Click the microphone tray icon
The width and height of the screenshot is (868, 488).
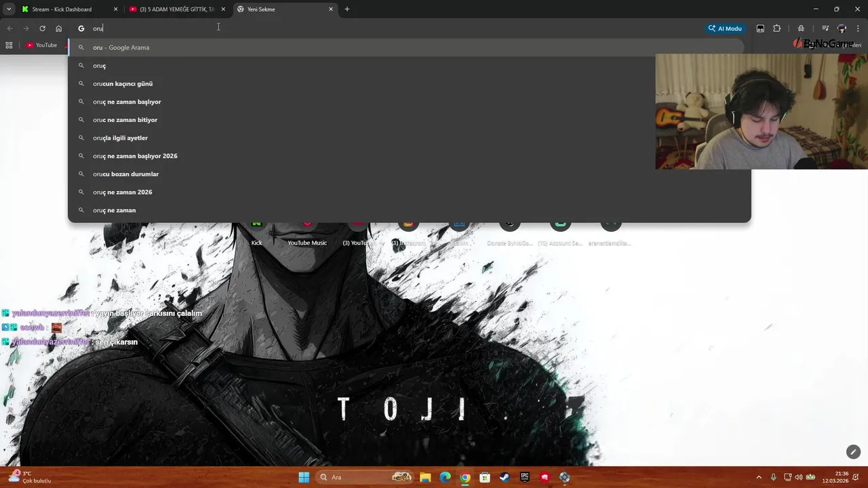(773, 477)
